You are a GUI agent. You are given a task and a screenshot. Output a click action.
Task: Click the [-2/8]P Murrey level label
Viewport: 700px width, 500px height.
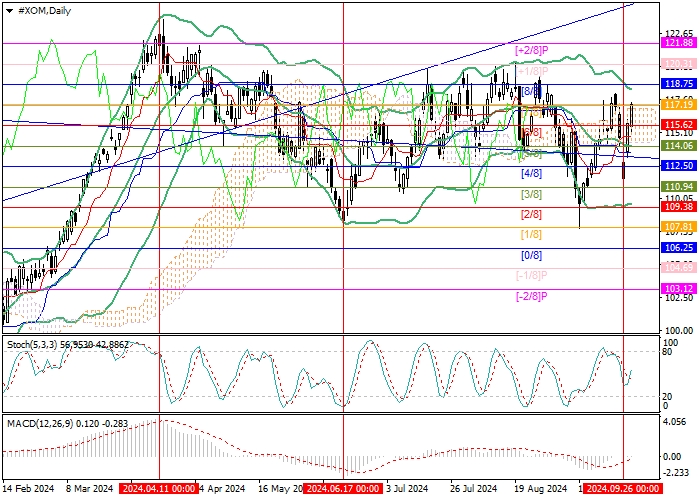[x=531, y=296]
